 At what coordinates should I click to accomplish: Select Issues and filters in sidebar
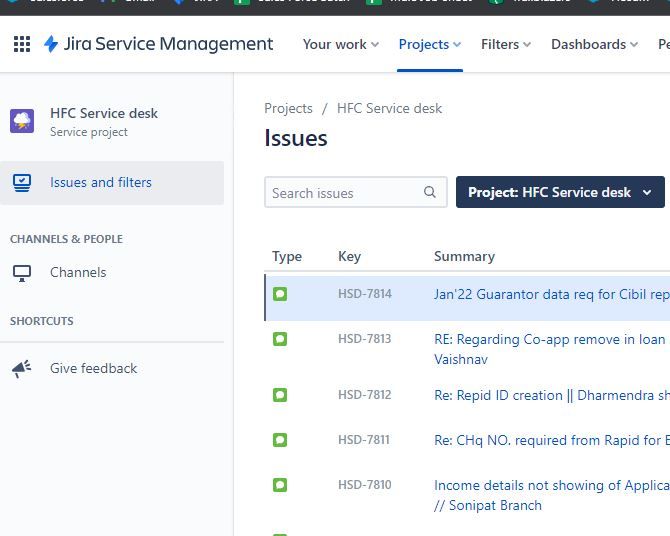[x=101, y=183]
